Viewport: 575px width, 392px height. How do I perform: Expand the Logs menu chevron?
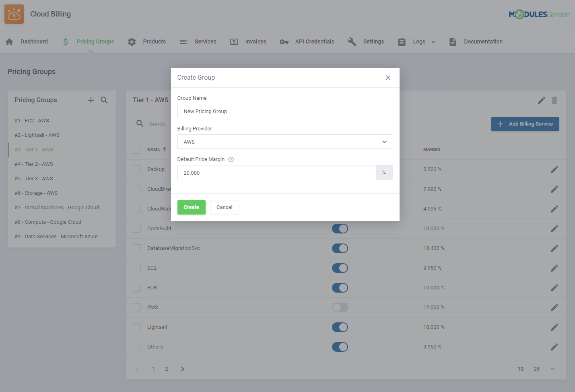tap(433, 42)
